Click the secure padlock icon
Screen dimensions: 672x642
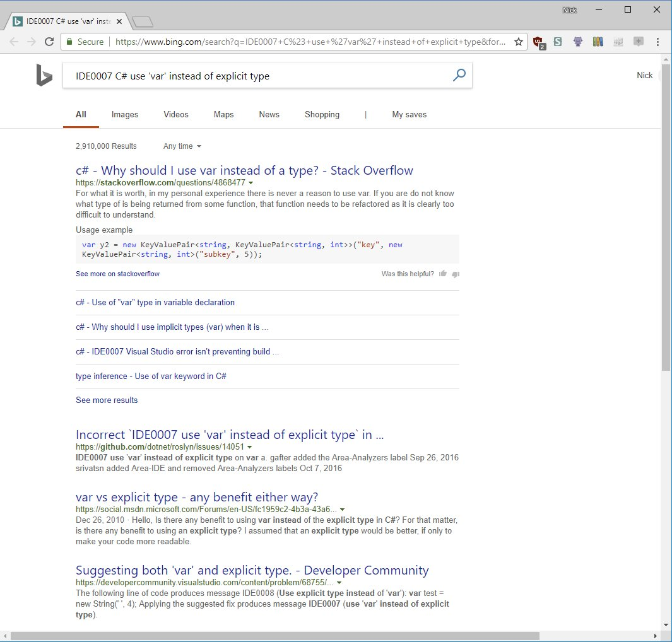[x=69, y=42]
